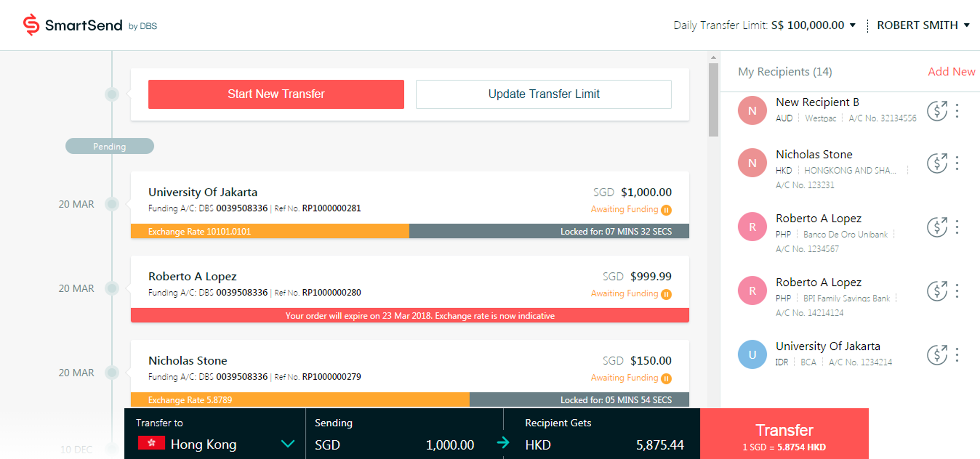Click the Hong Kong flag icon

[x=151, y=443]
